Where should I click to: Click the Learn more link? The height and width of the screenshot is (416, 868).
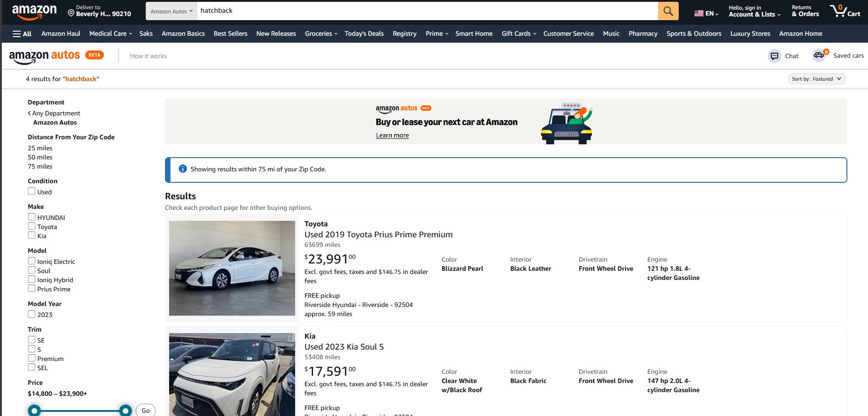click(392, 135)
